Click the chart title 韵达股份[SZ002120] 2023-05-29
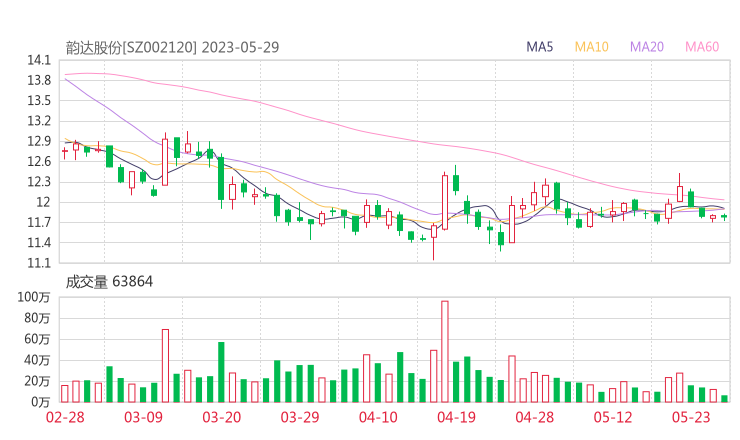The height and width of the screenshot is (440, 740). [x=172, y=47]
